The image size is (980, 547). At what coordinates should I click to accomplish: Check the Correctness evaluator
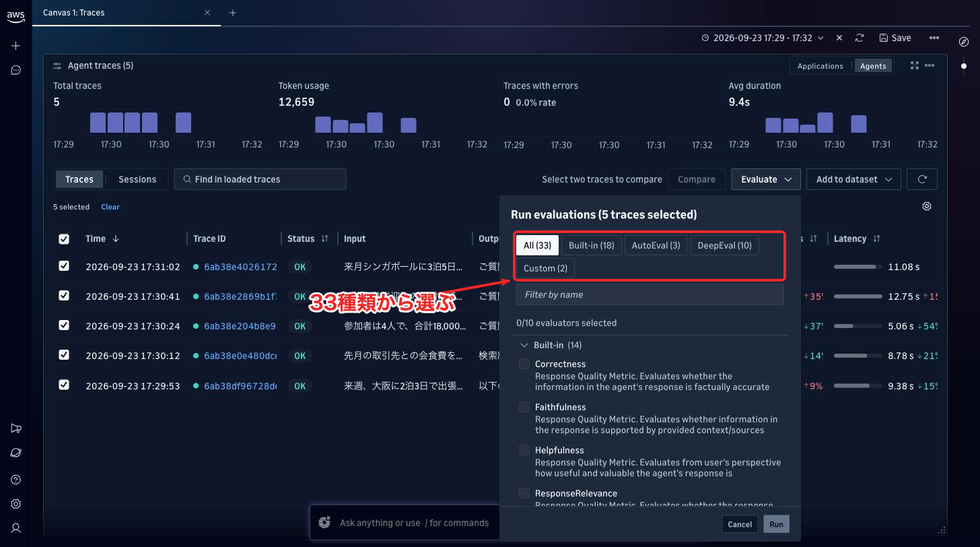524,364
